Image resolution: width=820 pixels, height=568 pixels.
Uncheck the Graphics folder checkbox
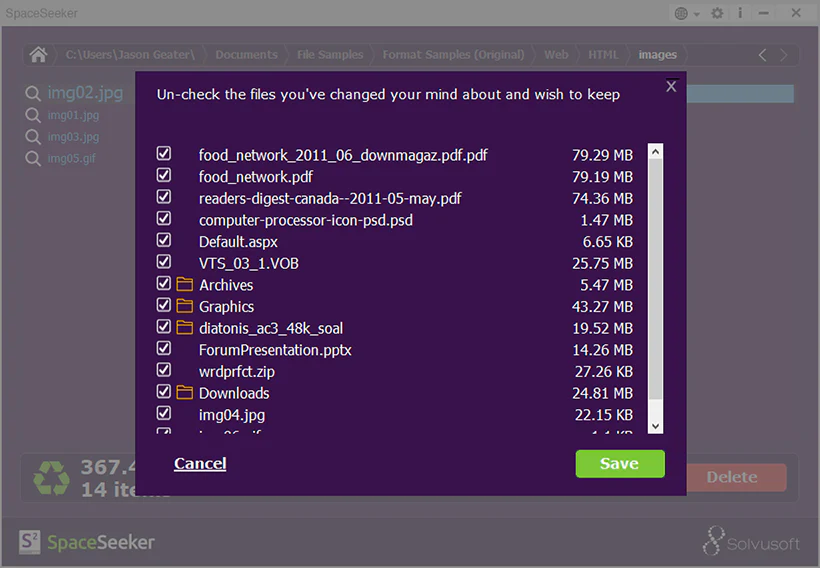click(164, 305)
